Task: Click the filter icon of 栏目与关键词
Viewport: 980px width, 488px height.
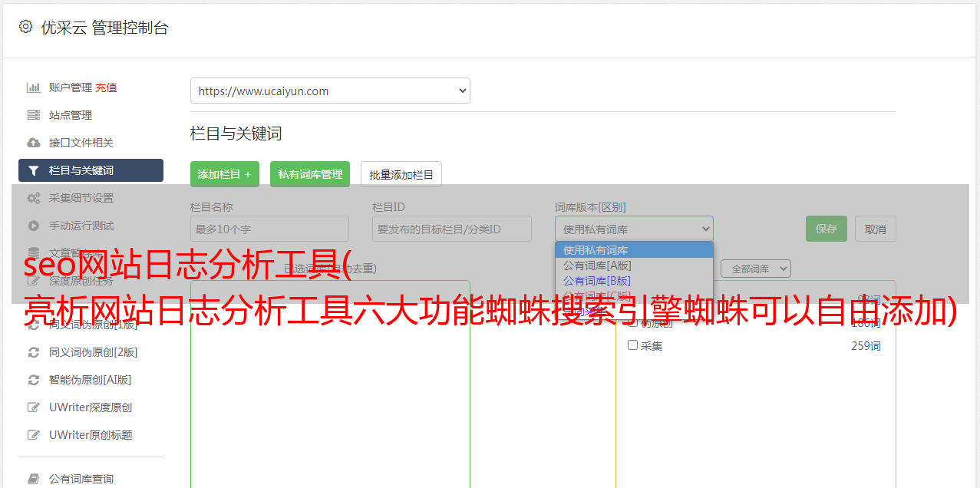Action: pos(34,170)
